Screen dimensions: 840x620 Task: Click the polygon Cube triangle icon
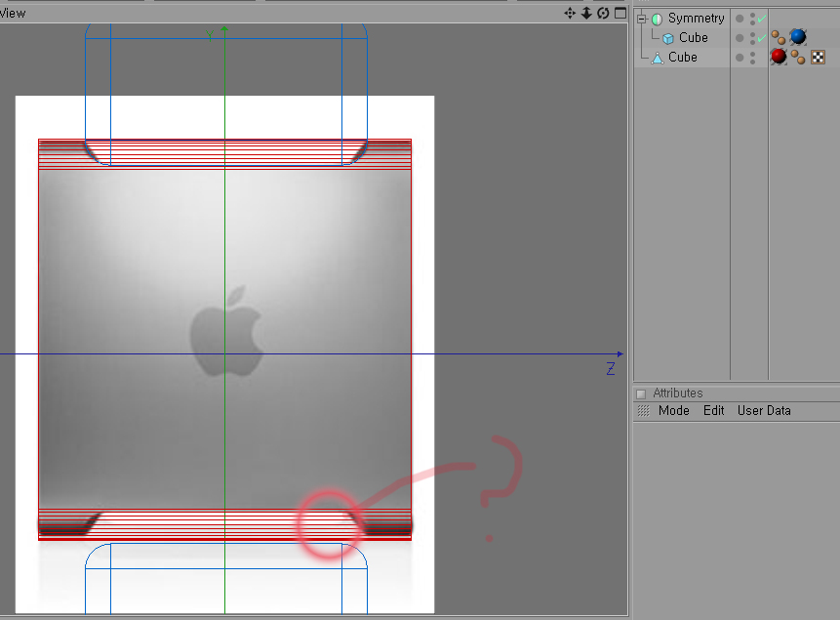658,58
